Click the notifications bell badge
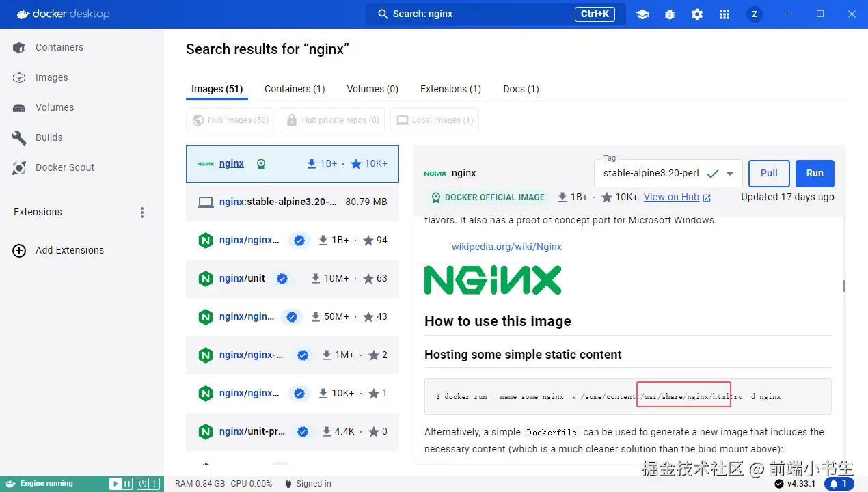Screen dimensions: 868x492 coord(839,484)
